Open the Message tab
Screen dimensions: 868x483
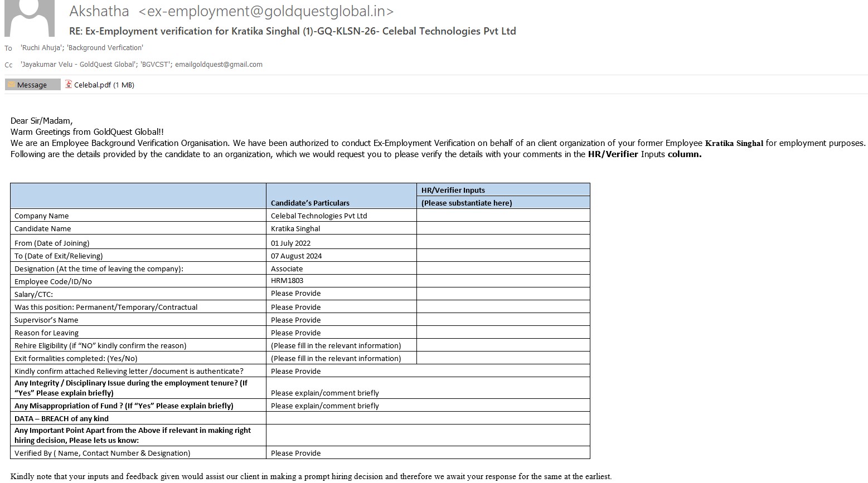coord(32,85)
